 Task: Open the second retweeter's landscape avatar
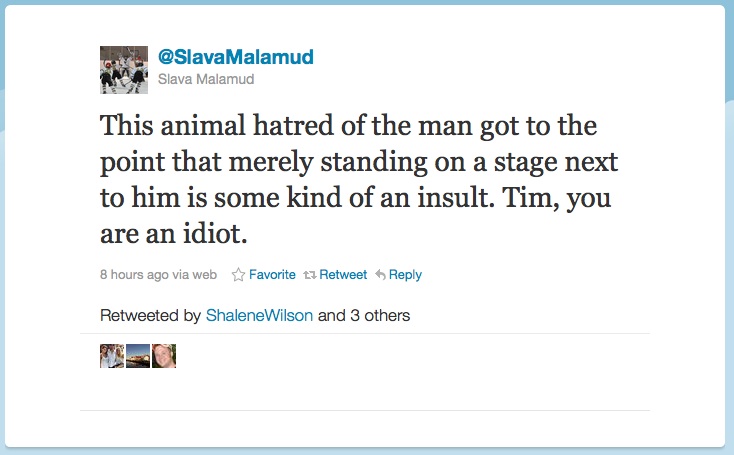138,356
